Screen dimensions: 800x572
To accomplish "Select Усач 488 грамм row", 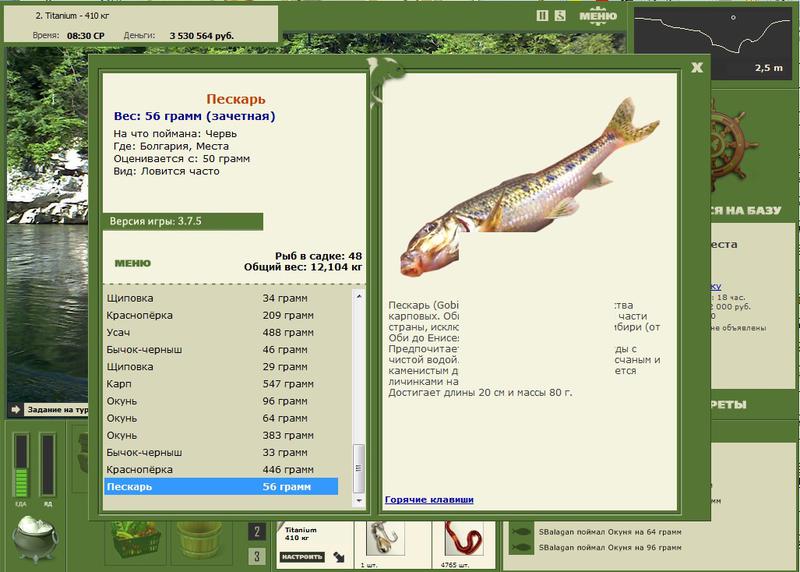I will click(x=221, y=332).
